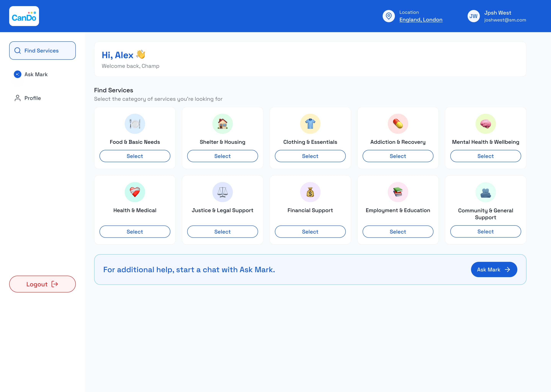Select Clothing & Essentials category
Image resolution: width=551 pixels, height=392 pixels.
pyautogui.click(x=310, y=156)
